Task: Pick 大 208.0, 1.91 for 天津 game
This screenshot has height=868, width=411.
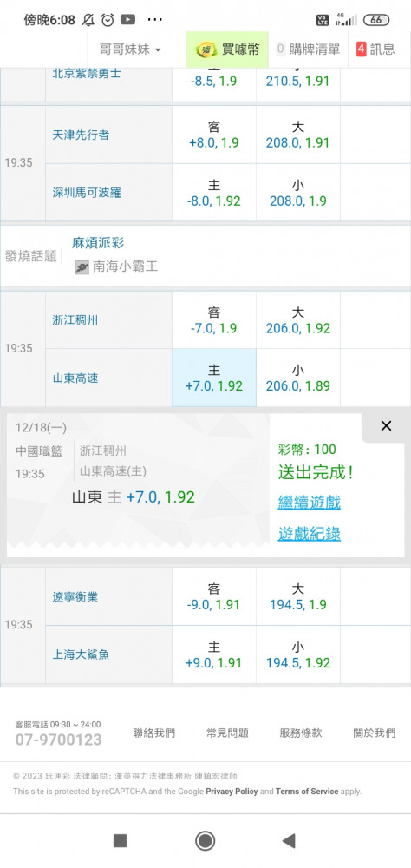Action: pyautogui.click(x=298, y=135)
